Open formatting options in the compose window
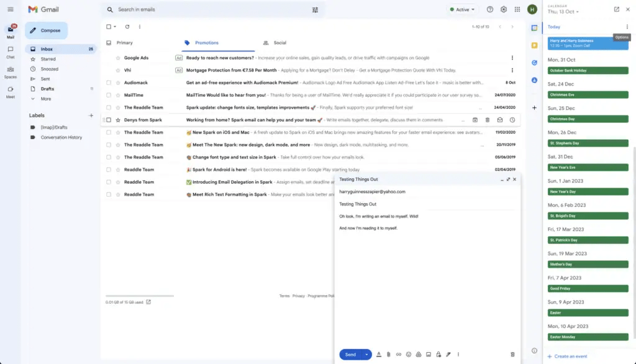This screenshot has height=364, width=636. click(379, 354)
